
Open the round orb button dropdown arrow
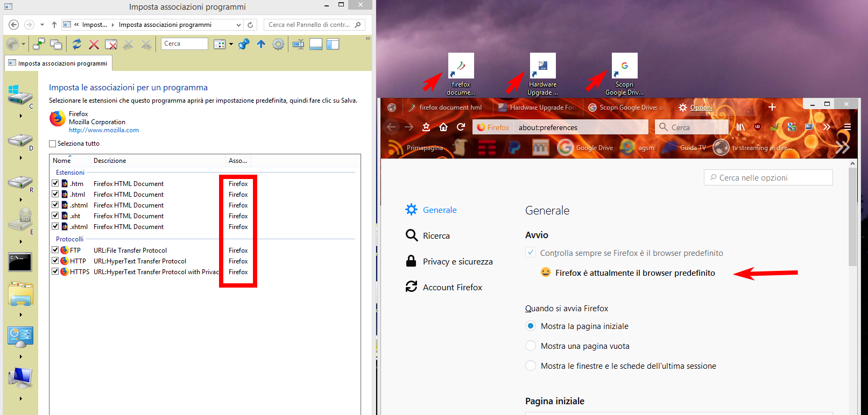coord(23,45)
